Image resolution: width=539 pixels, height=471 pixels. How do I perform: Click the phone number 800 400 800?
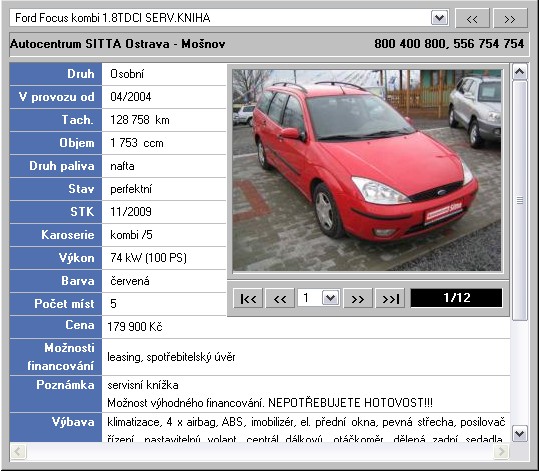click(410, 44)
